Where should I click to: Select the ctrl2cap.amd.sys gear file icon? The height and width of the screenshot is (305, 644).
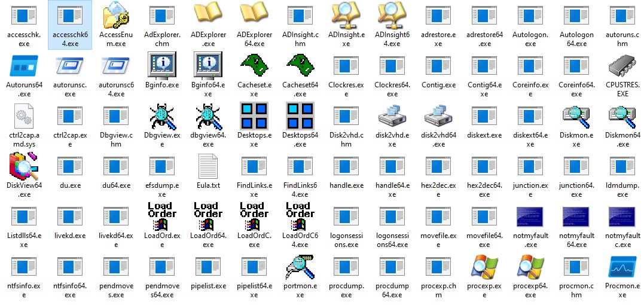[x=24, y=116]
